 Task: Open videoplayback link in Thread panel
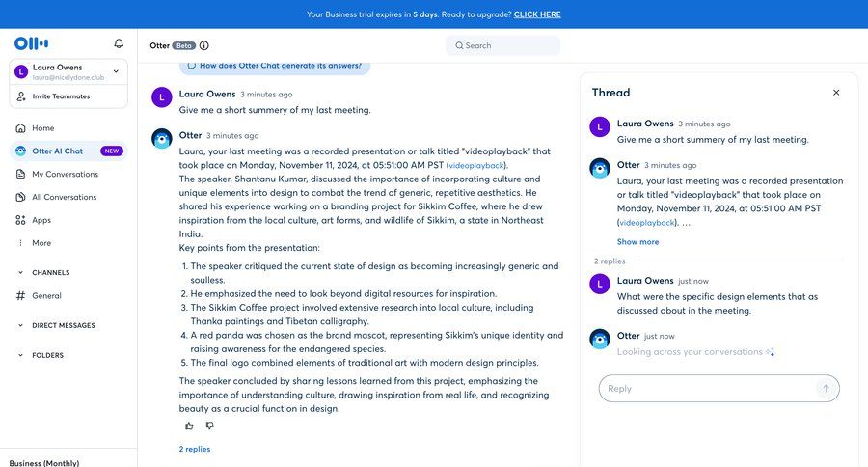pos(646,223)
